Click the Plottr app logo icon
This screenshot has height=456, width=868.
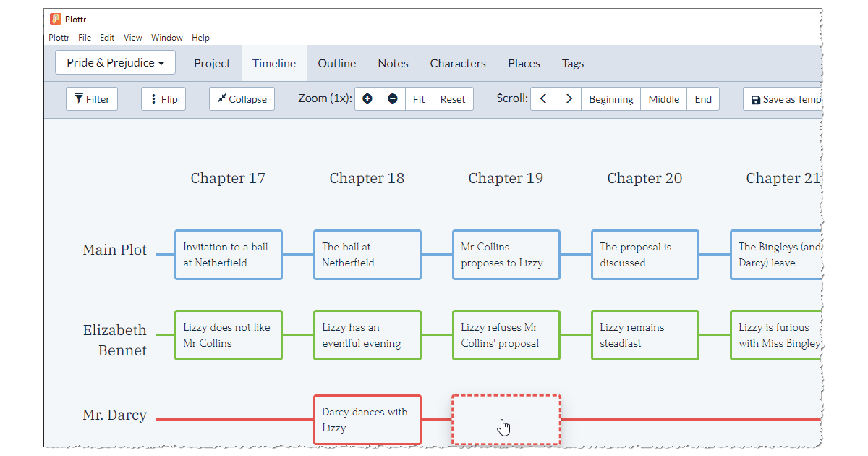(x=56, y=19)
